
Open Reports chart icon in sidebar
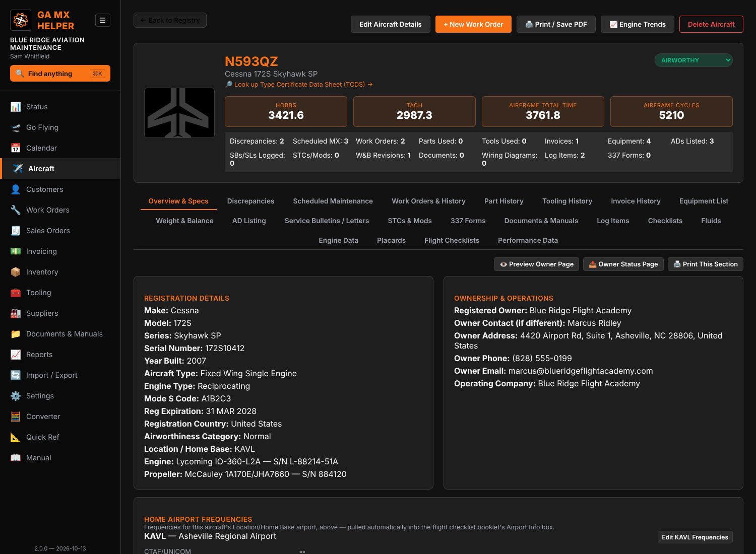16,355
